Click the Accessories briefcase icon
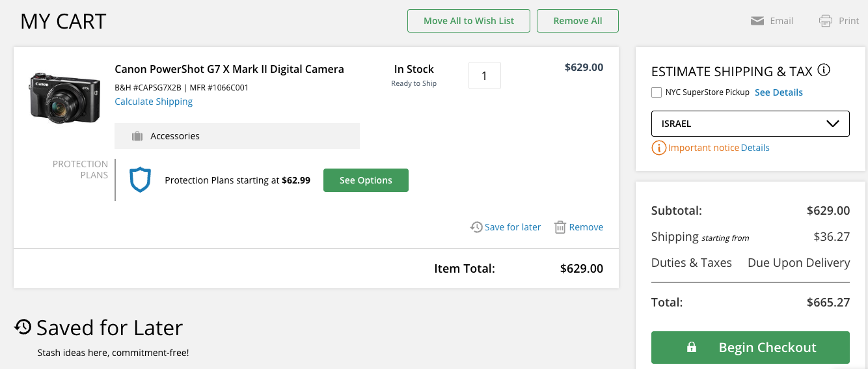The height and width of the screenshot is (369, 868). pyautogui.click(x=137, y=136)
